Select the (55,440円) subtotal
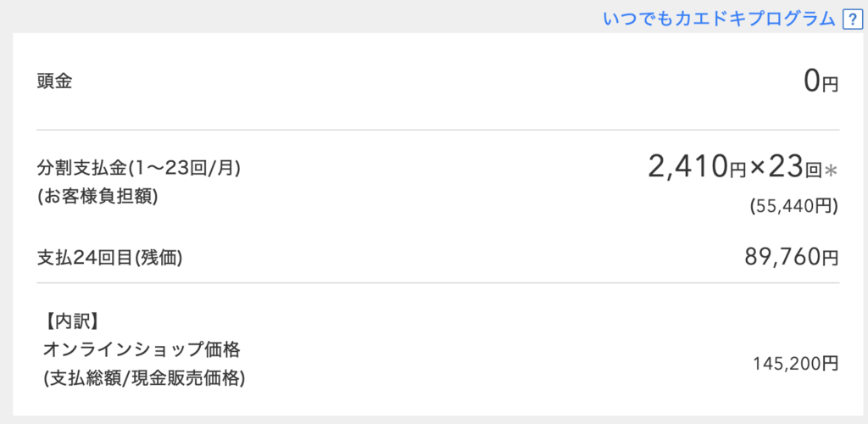Screen dimensions: 868x424 [x=794, y=205]
